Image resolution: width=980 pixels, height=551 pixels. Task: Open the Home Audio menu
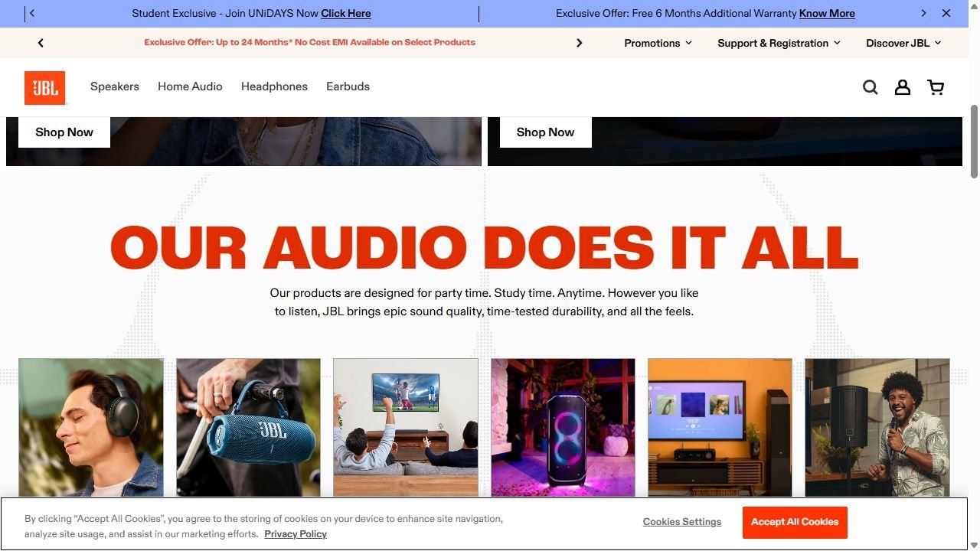(190, 86)
